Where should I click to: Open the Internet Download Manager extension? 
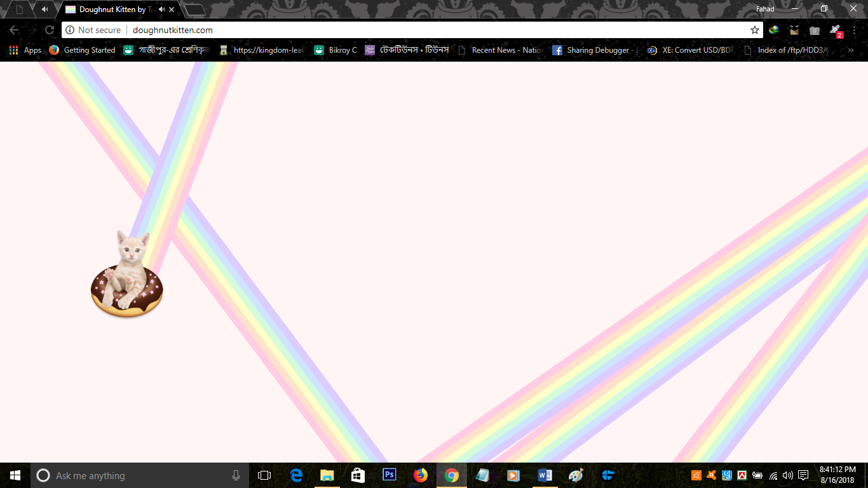pos(774,30)
